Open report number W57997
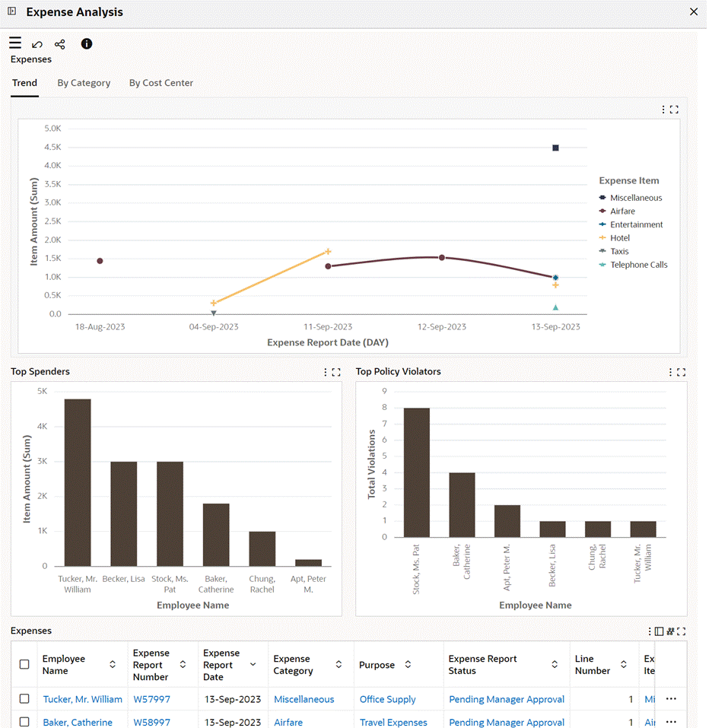 click(152, 699)
